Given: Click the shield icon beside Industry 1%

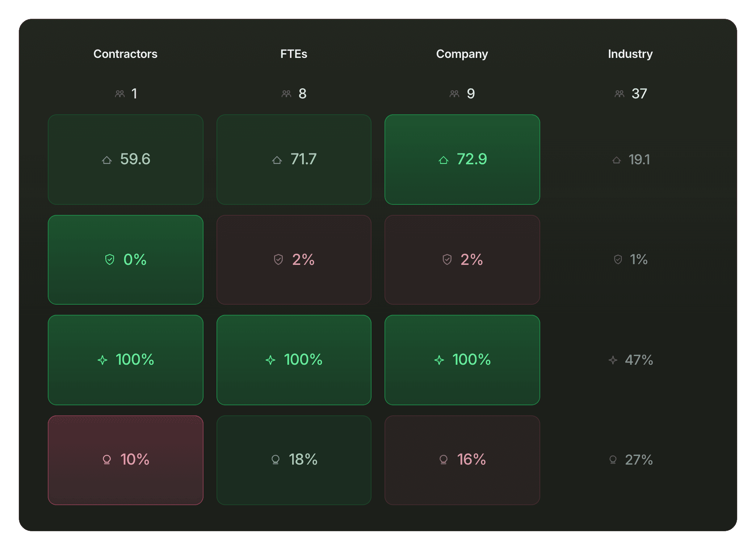Looking at the screenshot, I should point(618,259).
